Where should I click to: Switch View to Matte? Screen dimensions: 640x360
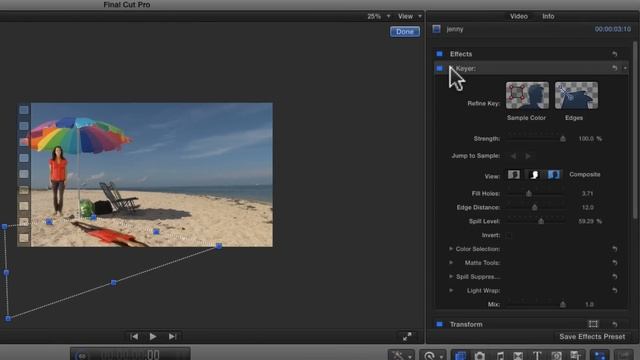534,175
